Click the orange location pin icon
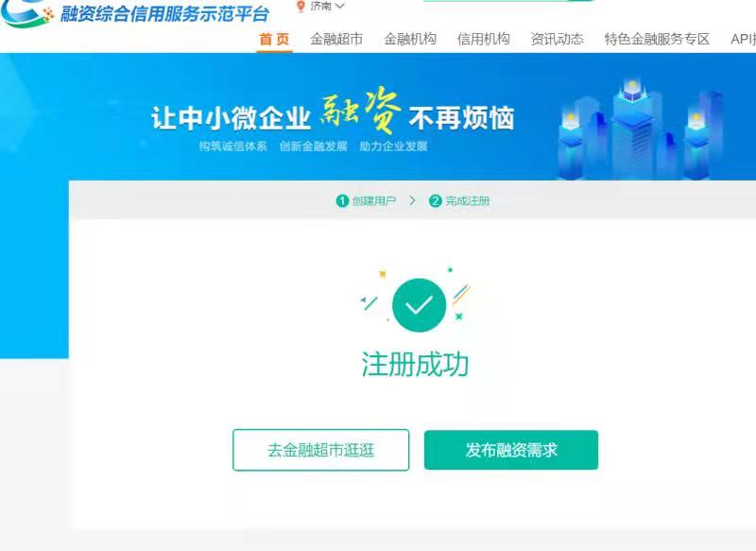This screenshot has height=551, width=756. click(x=301, y=6)
